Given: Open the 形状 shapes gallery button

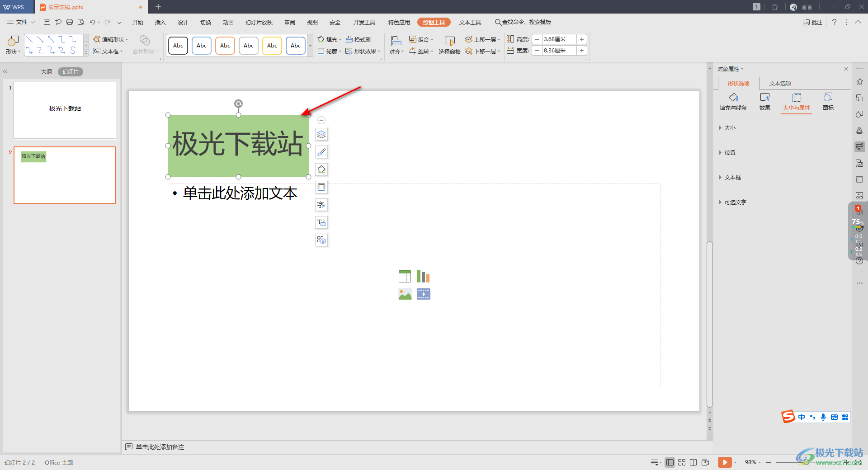Looking at the screenshot, I should click(13, 45).
